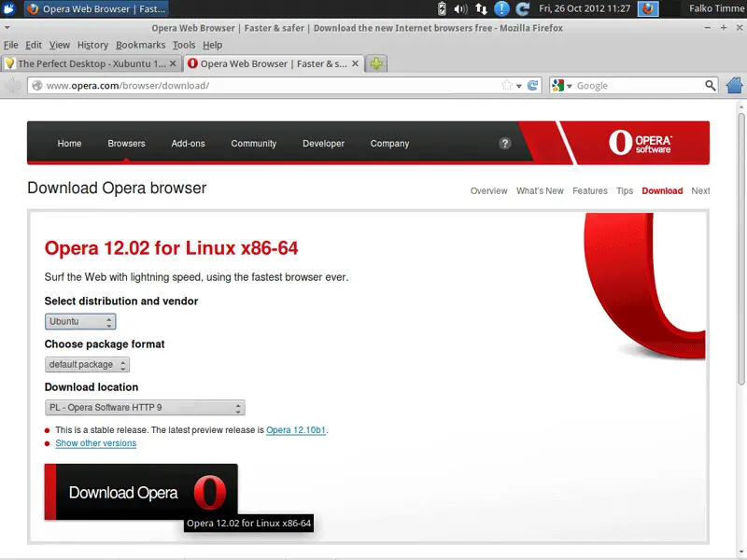Close the Perfect Desktop Xubuntu tab

pyautogui.click(x=173, y=63)
